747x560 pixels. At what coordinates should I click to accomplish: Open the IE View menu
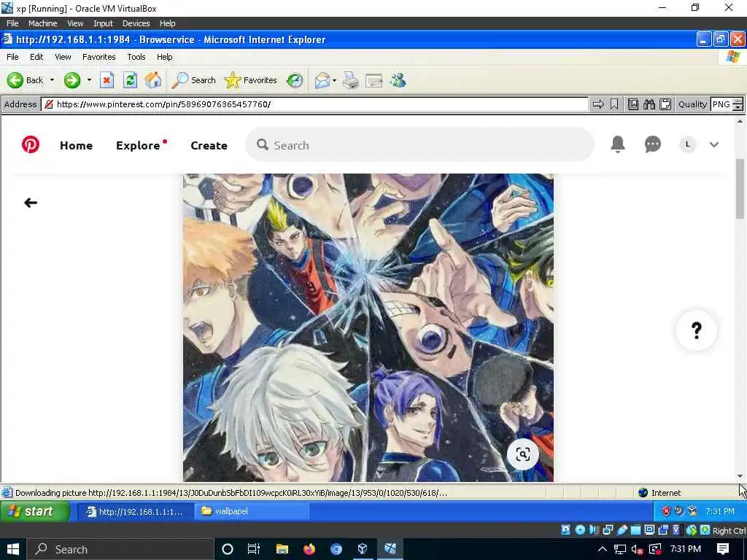click(63, 57)
